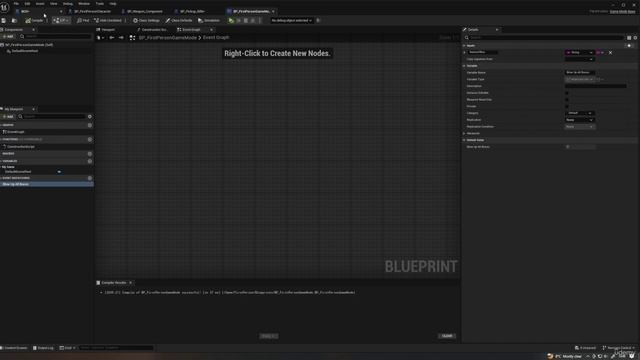640x360 pixels.
Task: Open the Help menu
Action: click(x=113, y=4)
